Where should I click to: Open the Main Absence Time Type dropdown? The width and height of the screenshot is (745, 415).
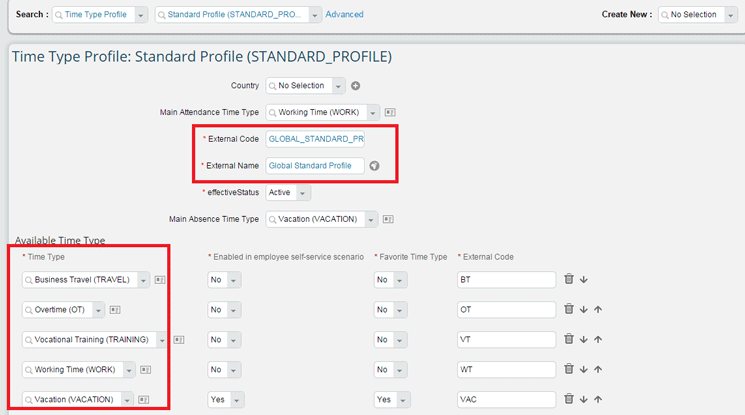pyautogui.click(x=371, y=220)
